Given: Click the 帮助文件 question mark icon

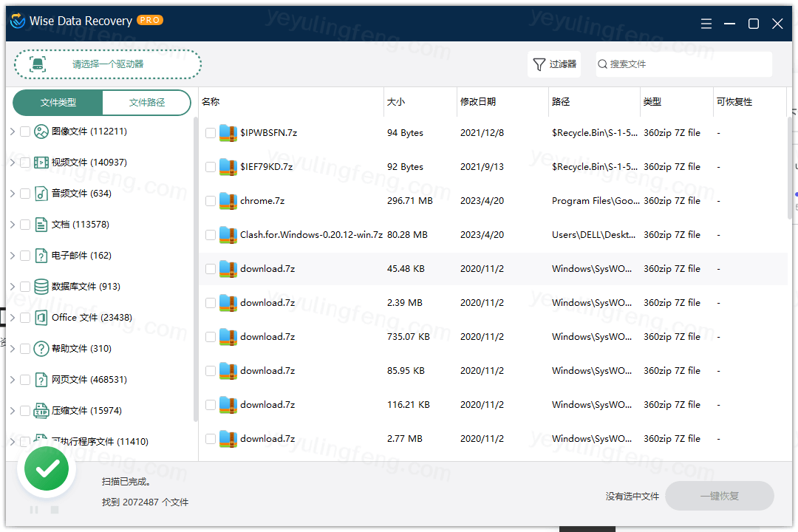Looking at the screenshot, I should [x=41, y=349].
